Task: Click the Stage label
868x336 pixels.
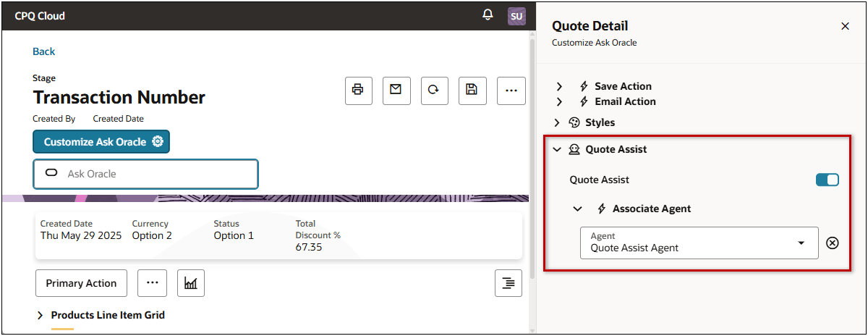Action: 44,78
